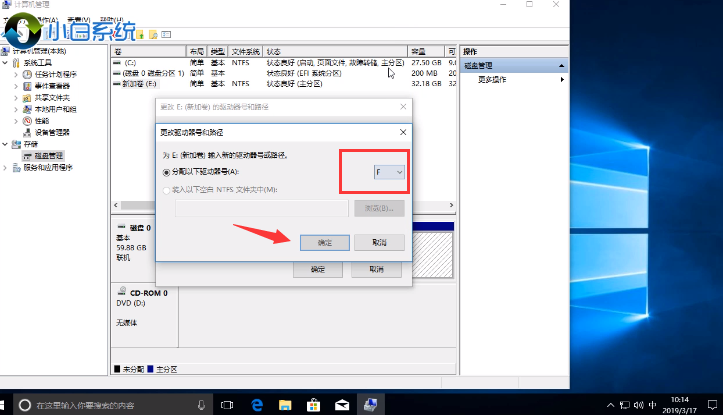Confirm with 确定 in front dialog
Viewport: 723px width, 415px height.
pyautogui.click(x=325, y=243)
